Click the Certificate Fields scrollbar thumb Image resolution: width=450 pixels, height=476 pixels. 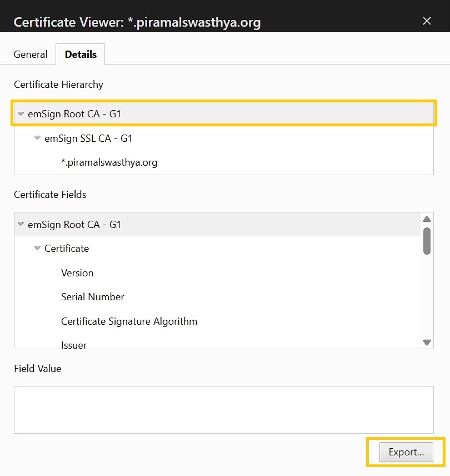tap(427, 241)
